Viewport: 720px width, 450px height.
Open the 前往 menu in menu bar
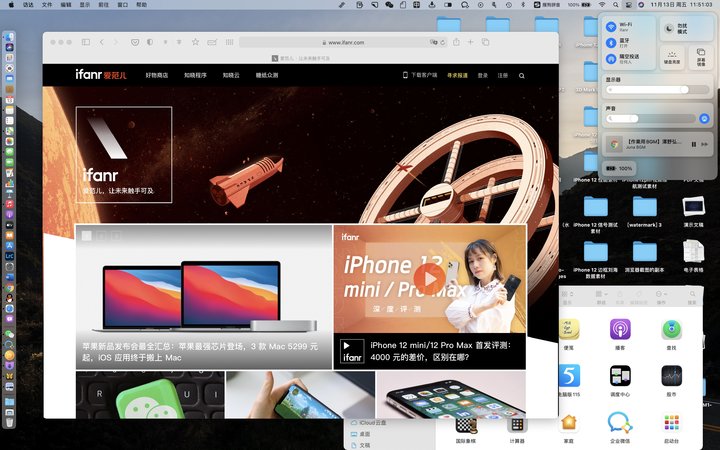[104, 5]
